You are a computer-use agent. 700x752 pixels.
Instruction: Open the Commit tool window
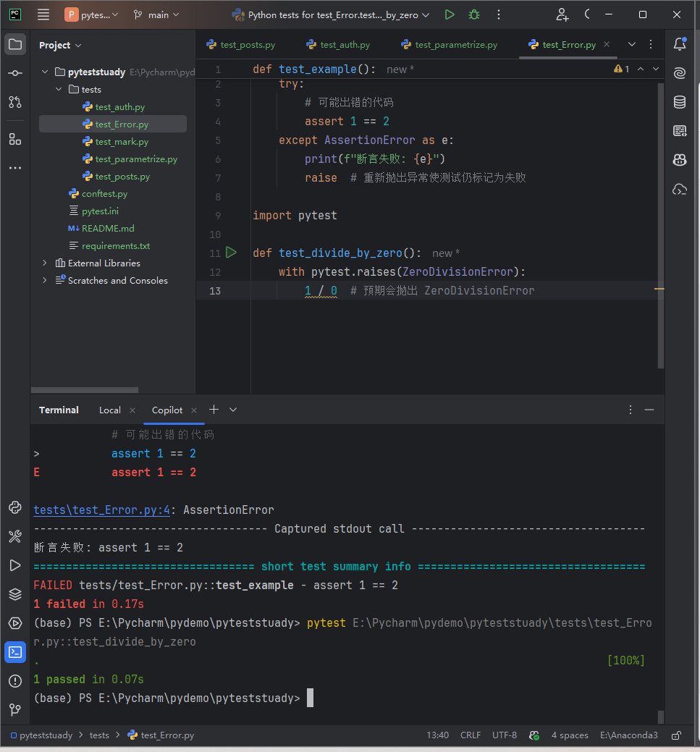pyautogui.click(x=15, y=73)
